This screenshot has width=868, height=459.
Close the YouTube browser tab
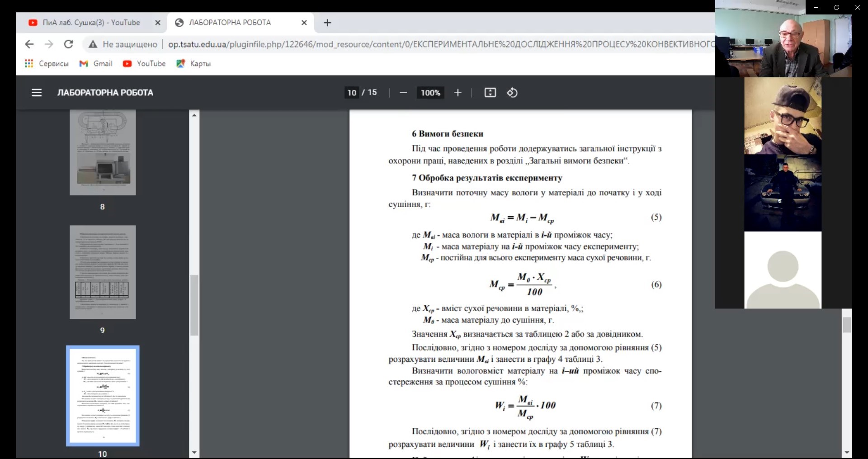coord(157,23)
